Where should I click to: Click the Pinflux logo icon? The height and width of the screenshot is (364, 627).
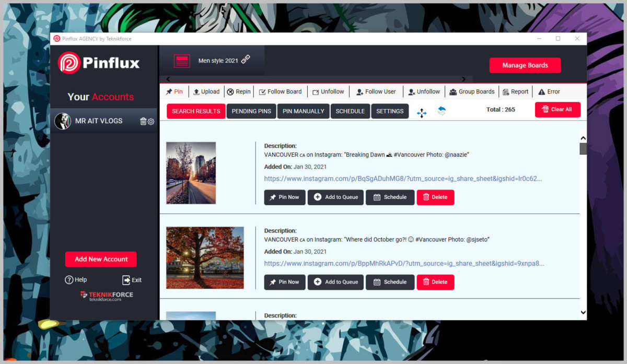tap(69, 63)
